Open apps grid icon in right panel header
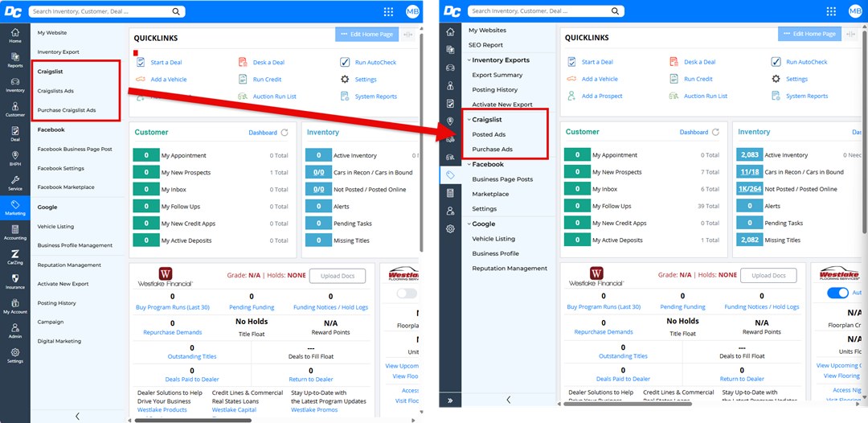Screen dimensions: 868x423 (831, 11)
